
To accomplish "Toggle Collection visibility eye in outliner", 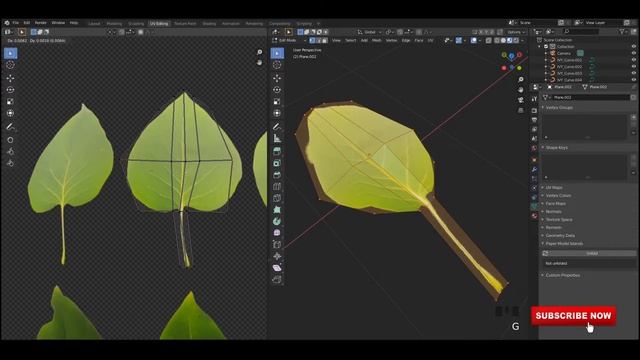I will point(633,47).
